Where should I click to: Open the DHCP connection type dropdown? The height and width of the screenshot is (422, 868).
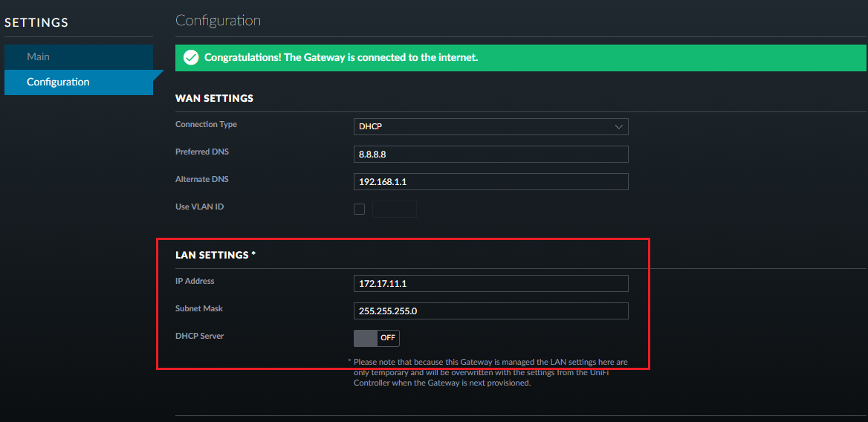490,127
